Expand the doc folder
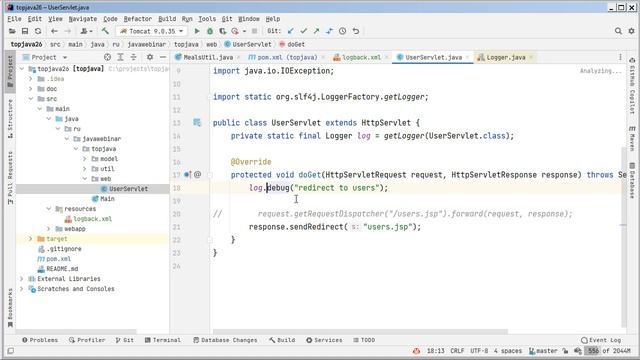The image size is (640, 360). click(x=31, y=89)
